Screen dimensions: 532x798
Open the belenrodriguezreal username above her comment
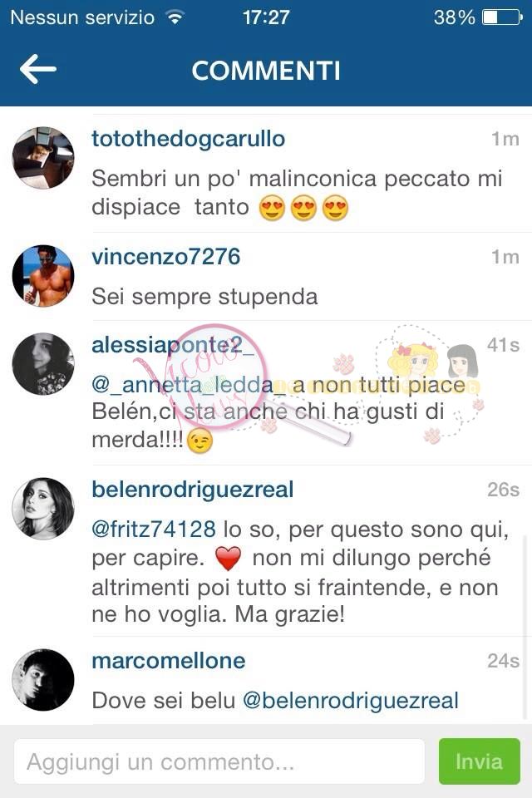pos(193,490)
